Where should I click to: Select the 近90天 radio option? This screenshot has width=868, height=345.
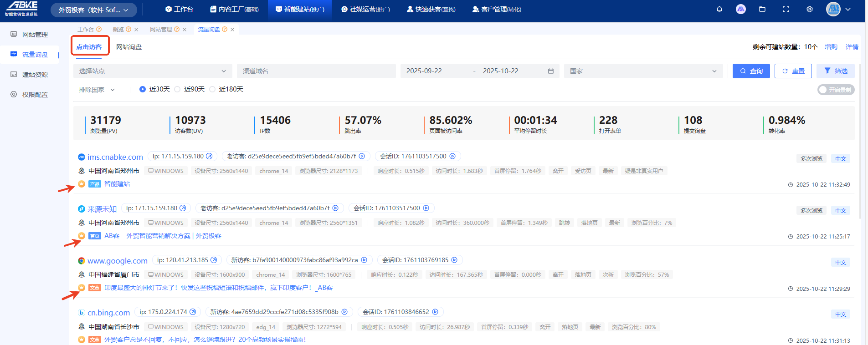pyautogui.click(x=178, y=89)
